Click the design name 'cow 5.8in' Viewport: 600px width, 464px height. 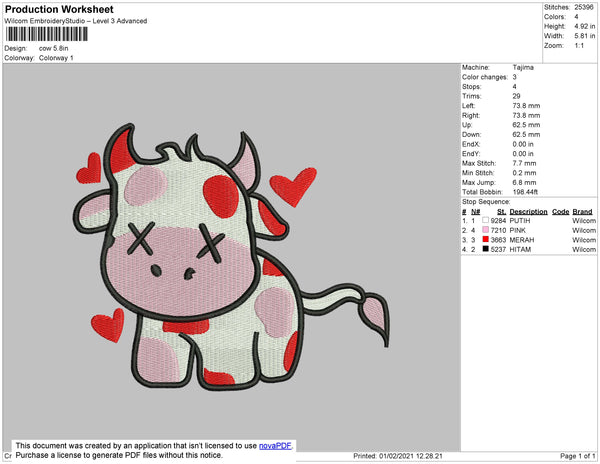tap(54, 48)
